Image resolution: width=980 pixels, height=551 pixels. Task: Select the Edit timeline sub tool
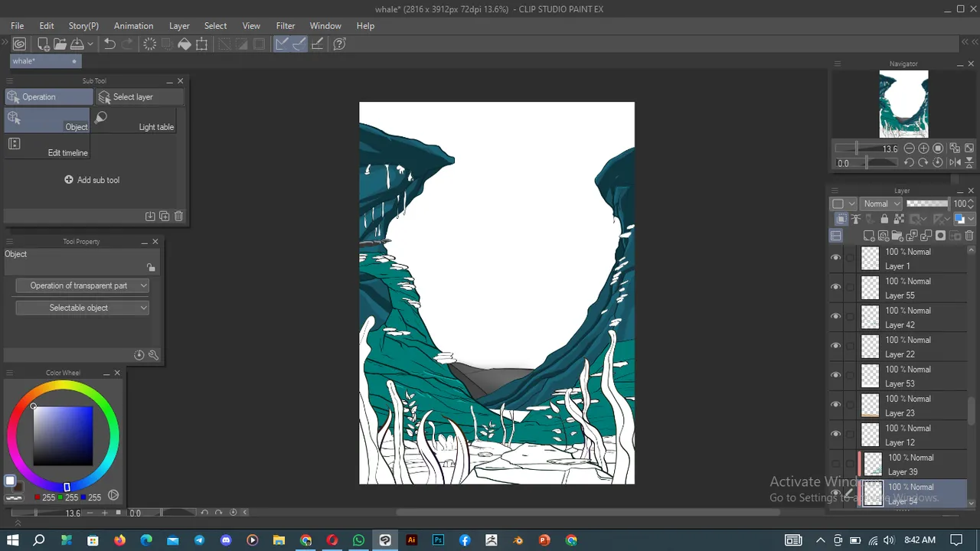47,146
